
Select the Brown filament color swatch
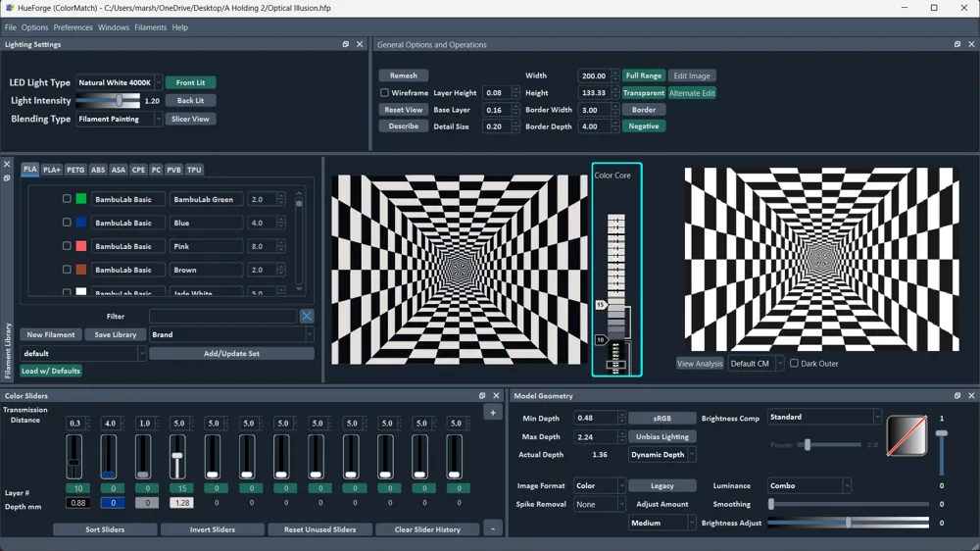(81, 270)
